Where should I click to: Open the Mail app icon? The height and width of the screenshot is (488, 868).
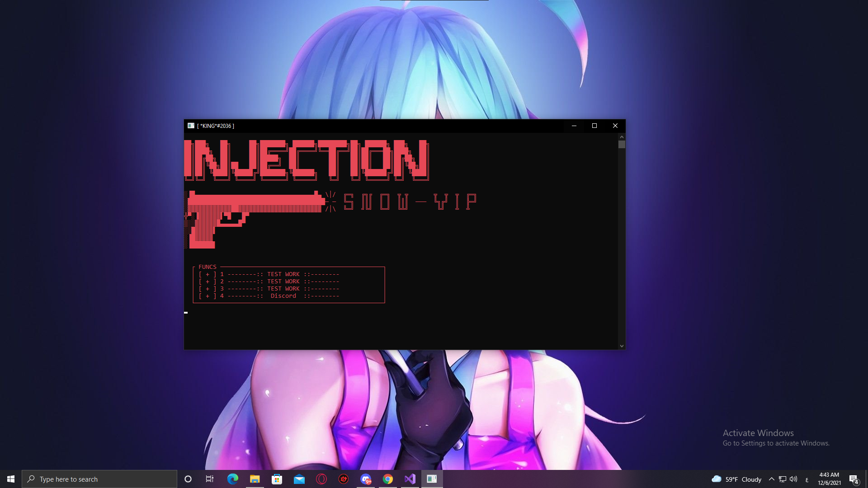[299, 479]
